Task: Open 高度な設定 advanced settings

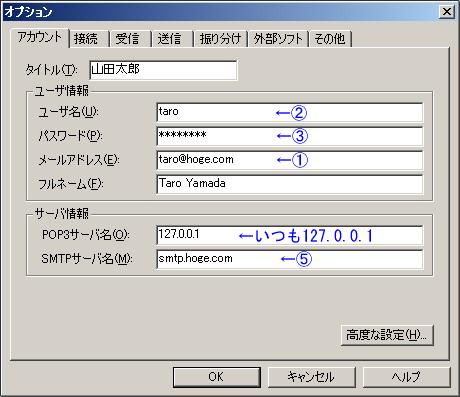Action: click(x=387, y=335)
